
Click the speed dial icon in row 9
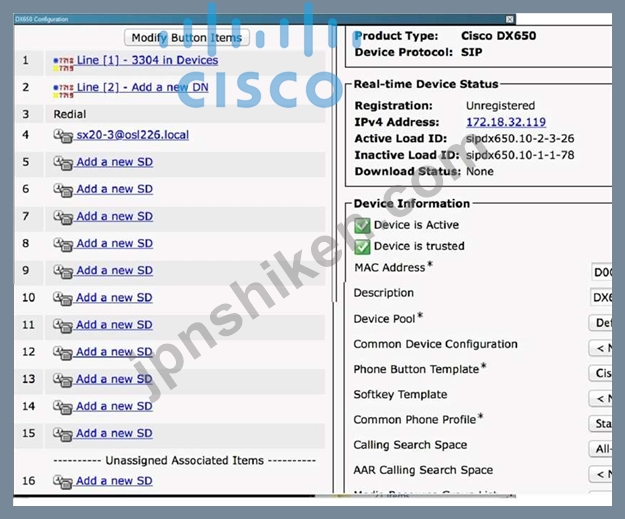click(x=63, y=272)
